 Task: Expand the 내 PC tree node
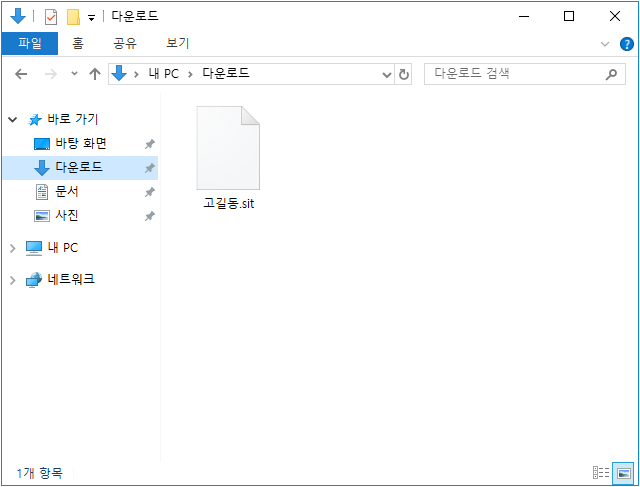(13, 248)
